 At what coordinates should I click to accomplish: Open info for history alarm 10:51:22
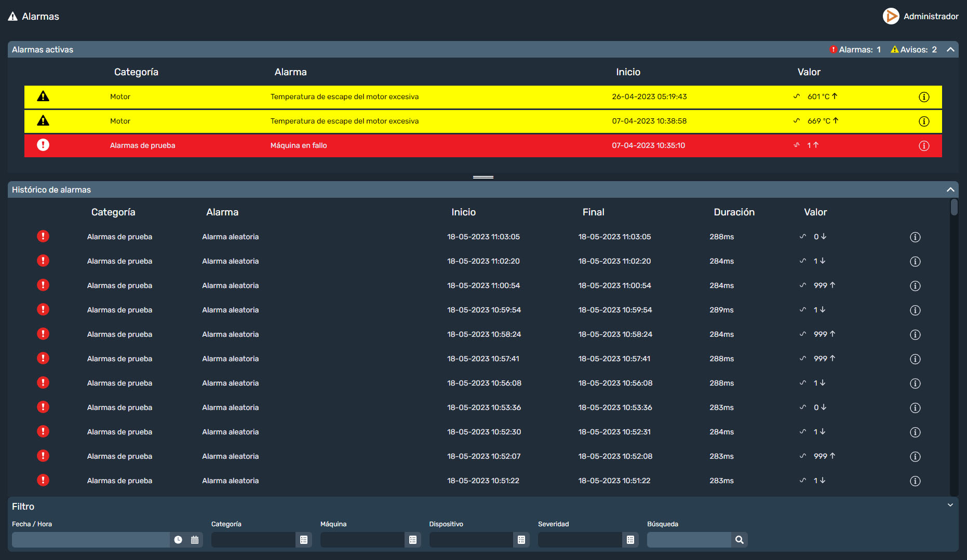(x=915, y=481)
